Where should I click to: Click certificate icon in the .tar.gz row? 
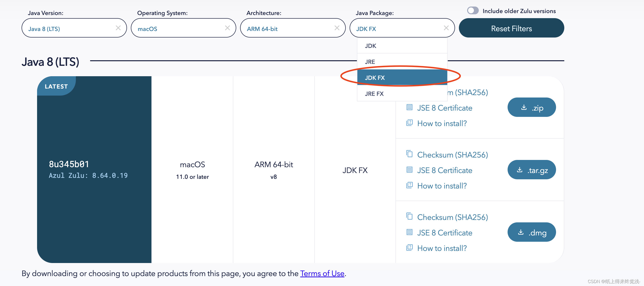pyautogui.click(x=409, y=170)
